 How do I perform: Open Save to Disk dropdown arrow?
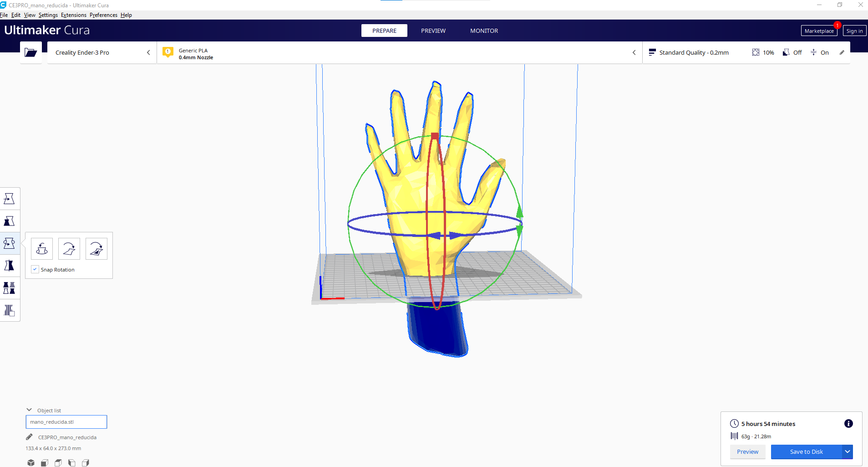847,452
